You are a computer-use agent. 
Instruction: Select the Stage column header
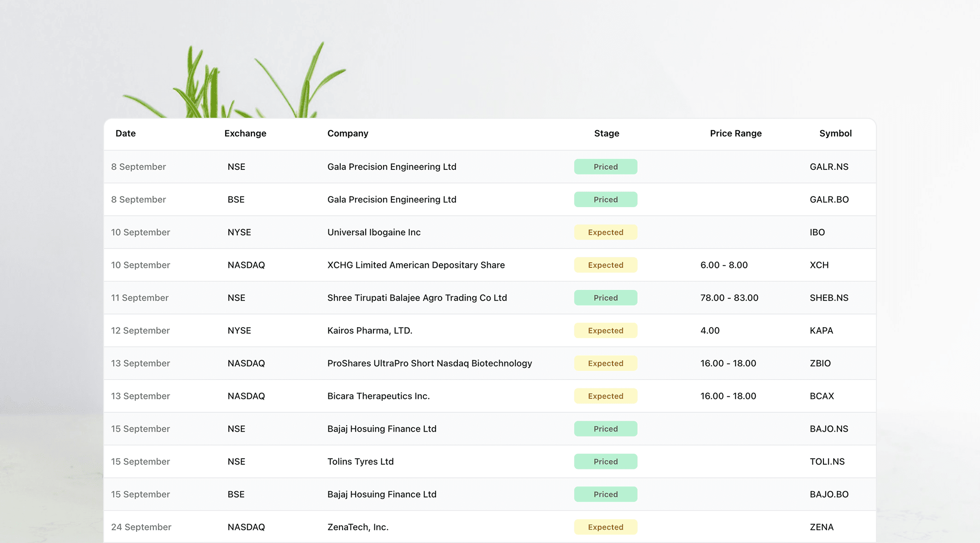click(x=606, y=133)
